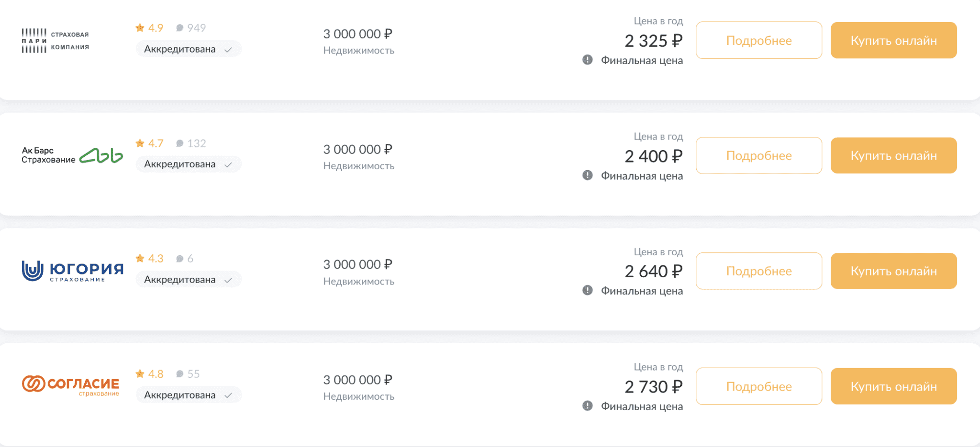Open the 132 reviews for Ak Bars

coord(191,143)
